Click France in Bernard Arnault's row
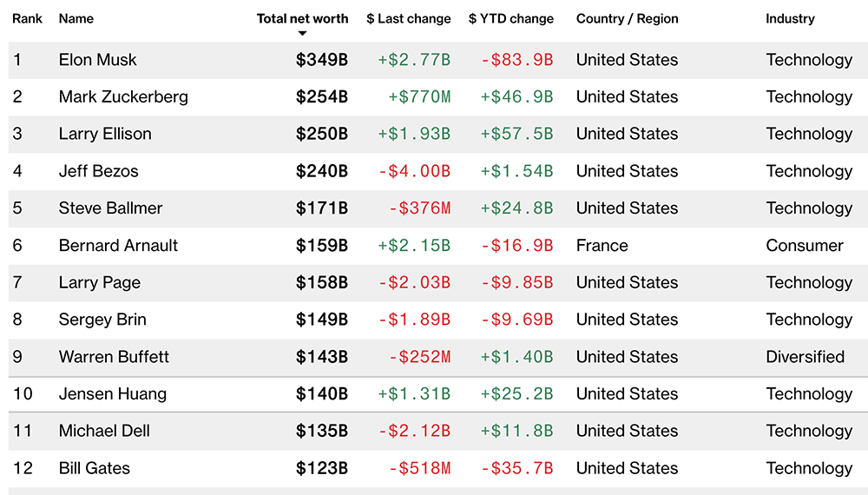The image size is (868, 495). (x=602, y=246)
